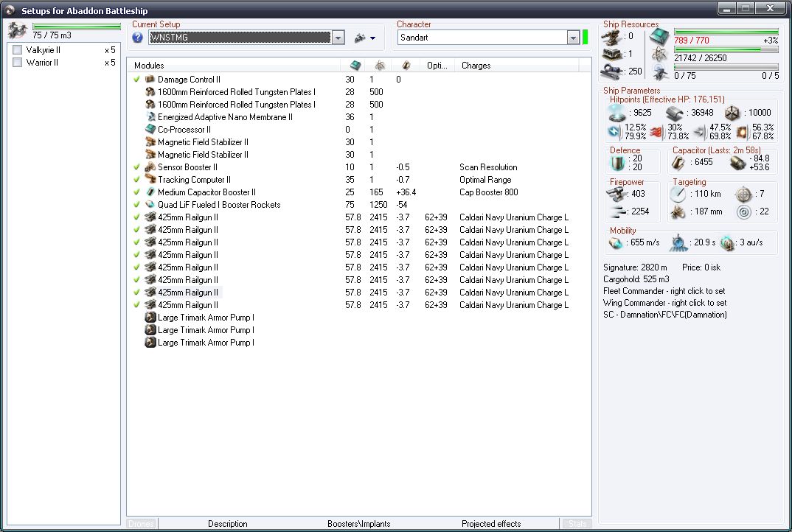This screenshot has width=792, height=532.
Task: Click the Large Trimark Armor Pump I icon
Action: coord(150,318)
